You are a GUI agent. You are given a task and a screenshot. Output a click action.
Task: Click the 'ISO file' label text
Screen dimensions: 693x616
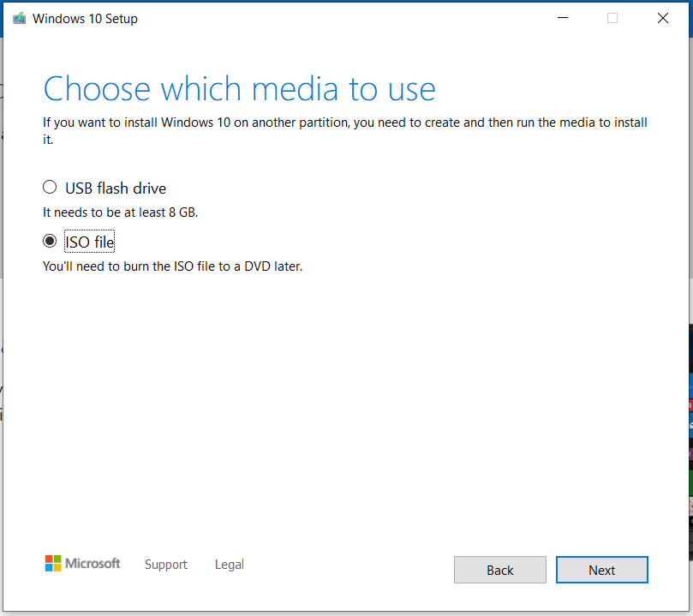point(90,242)
